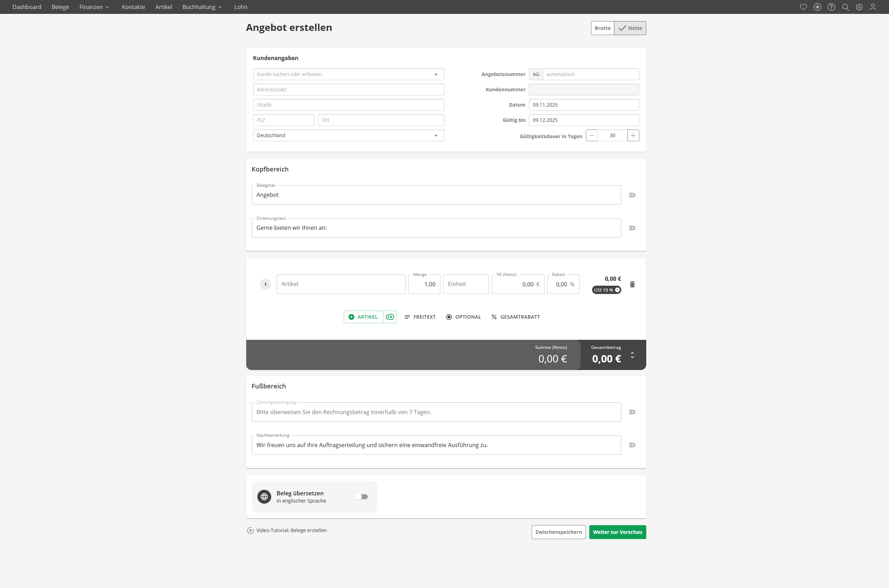
Task: Delete line item with trash icon
Action: pos(632,284)
